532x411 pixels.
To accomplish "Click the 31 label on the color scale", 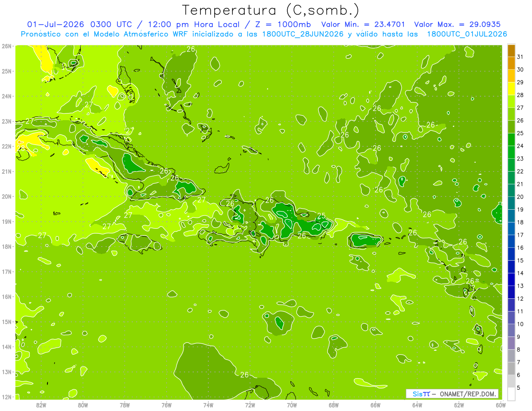I will coord(520,57).
